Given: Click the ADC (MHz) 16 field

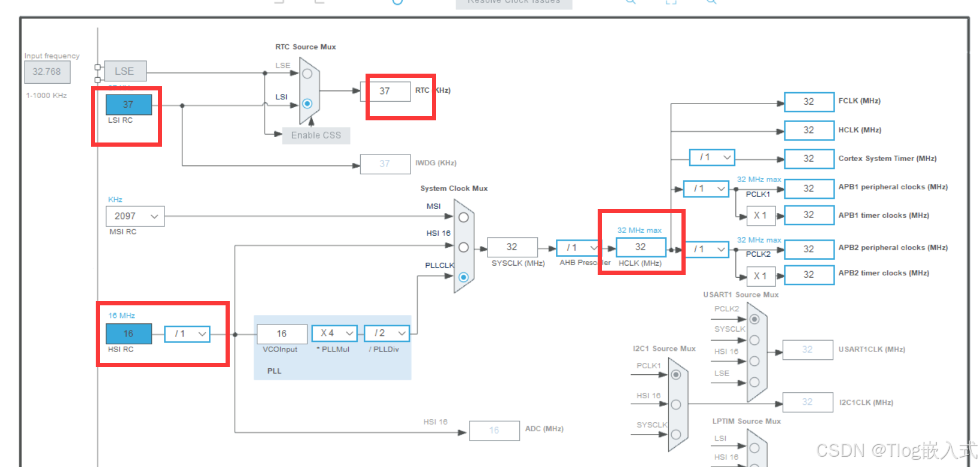Looking at the screenshot, I should click(494, 430).
